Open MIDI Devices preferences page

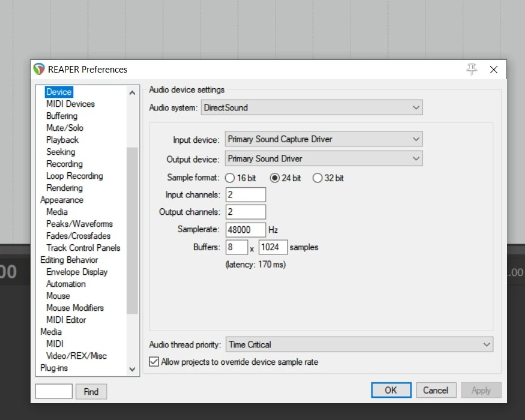pos(71,104)
